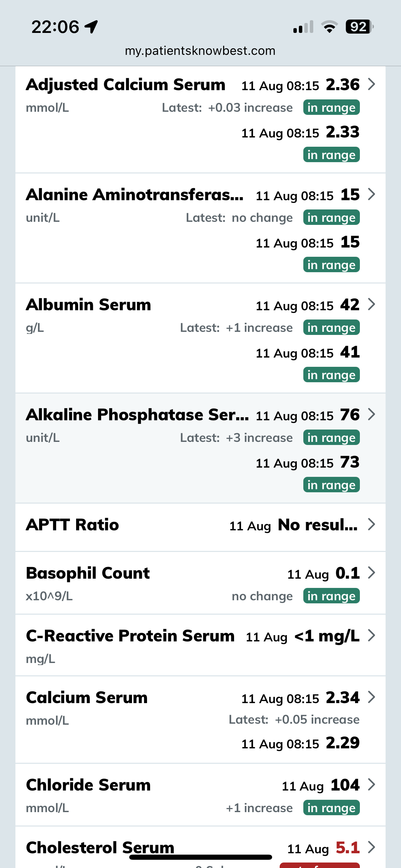Screen dimensions: 401x868
Task: Click C-Reactive Protein chevron icon
Action: 372,635
